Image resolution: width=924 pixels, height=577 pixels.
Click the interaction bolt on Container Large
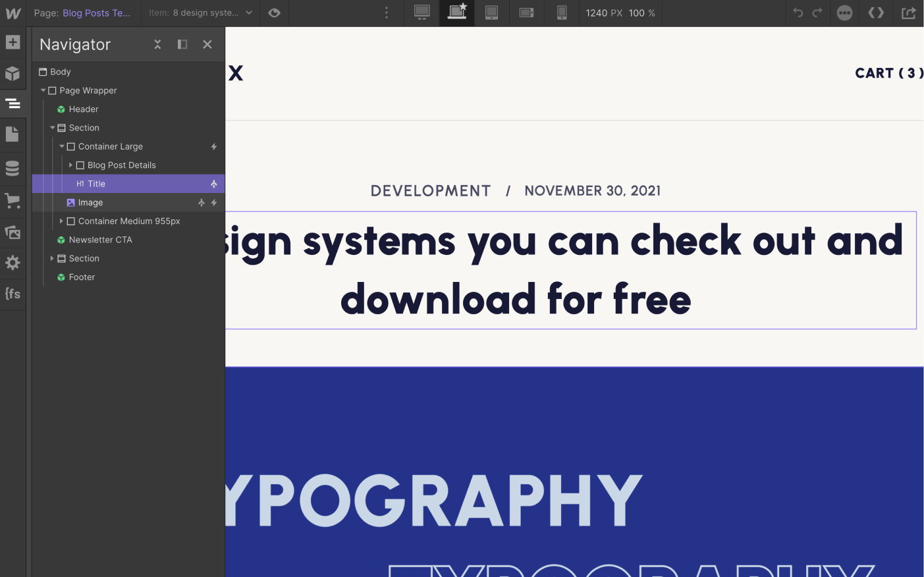tap(214, 146)
